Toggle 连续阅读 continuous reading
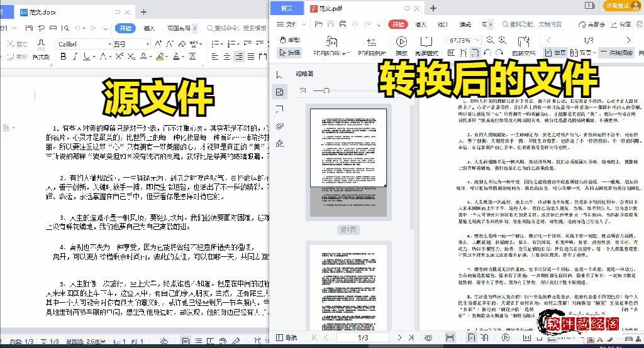The image size is (644, 348). pyautogui.click(x=616, y=53)
